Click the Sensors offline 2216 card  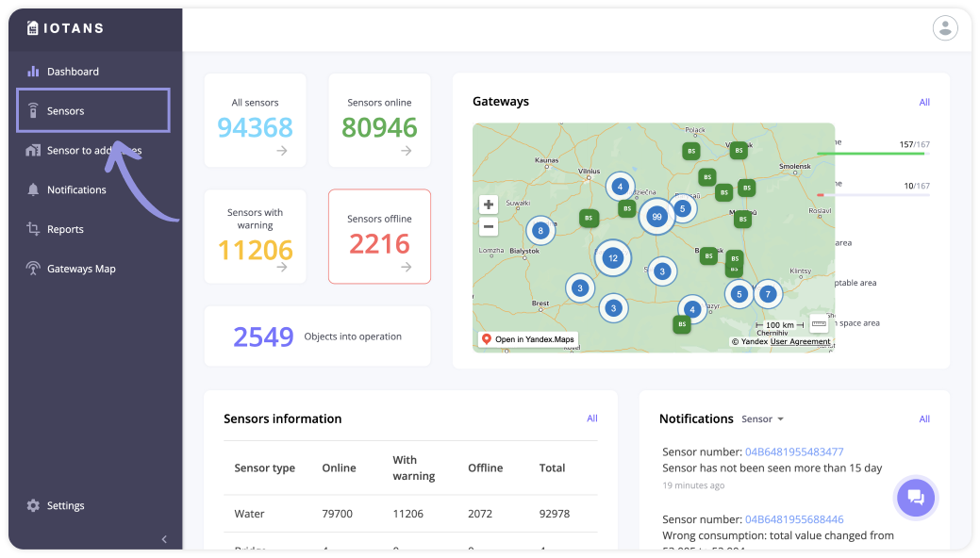coord(379,237)
